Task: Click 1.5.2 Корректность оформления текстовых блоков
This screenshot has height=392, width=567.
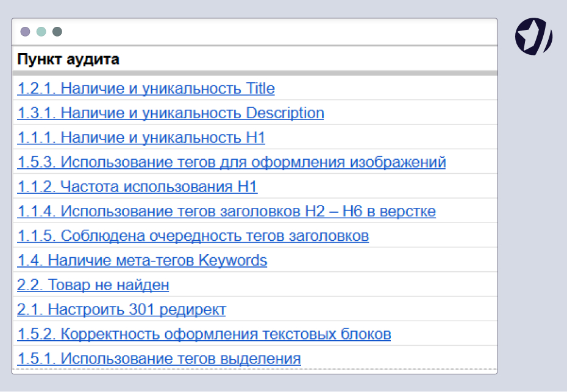Action: tap(204, 335)
